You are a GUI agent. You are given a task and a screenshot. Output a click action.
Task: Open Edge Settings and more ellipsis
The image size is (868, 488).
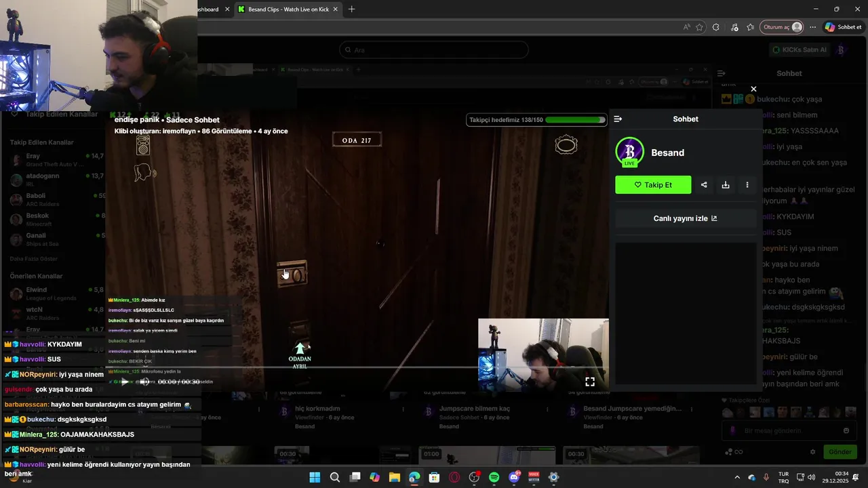pyautogui.click(x=812, y=27)
